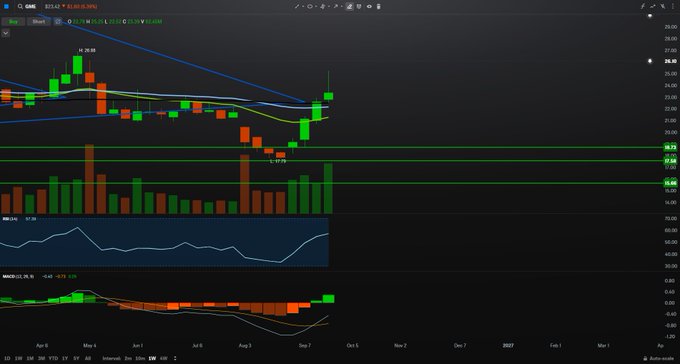Click the L: 17.79 low label
The width and height of the screenshot is (680, 364).
click(x=278, y=161)
